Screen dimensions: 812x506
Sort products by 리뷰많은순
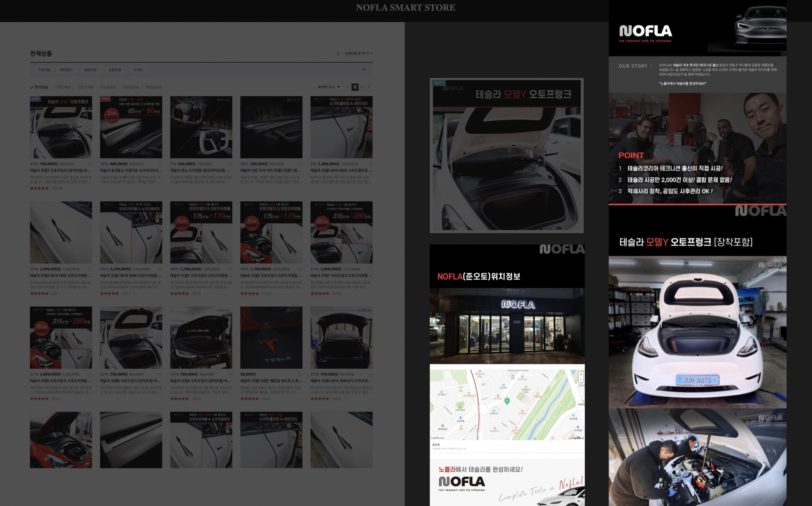(x=131, y=87)
